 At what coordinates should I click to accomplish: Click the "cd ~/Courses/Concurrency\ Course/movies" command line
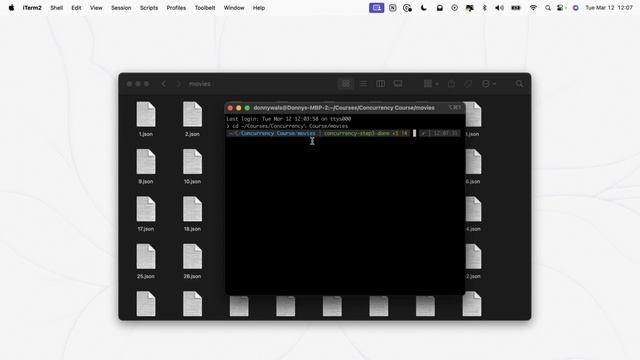290,126
